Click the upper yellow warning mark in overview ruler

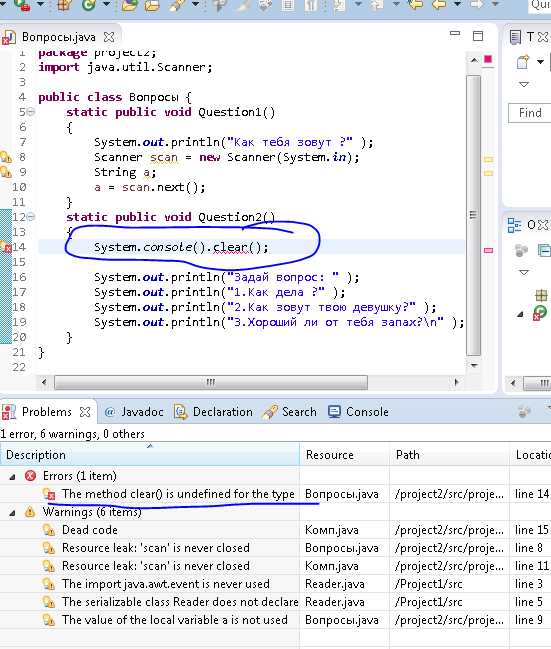(x=488, y=159)
